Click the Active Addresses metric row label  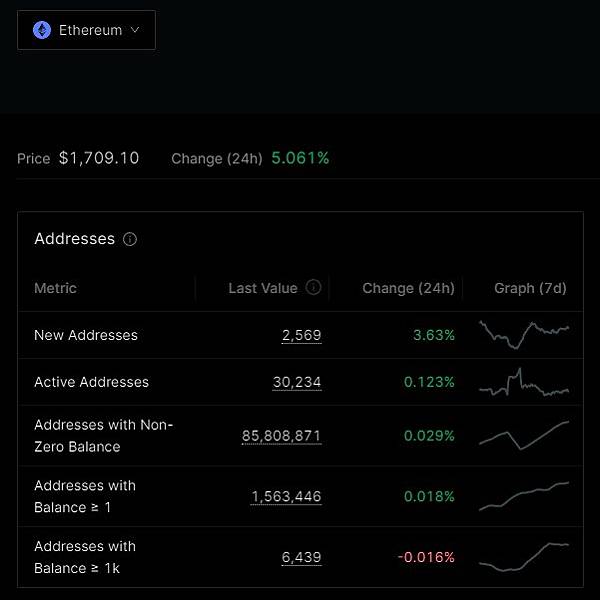(x=91, y=382)
